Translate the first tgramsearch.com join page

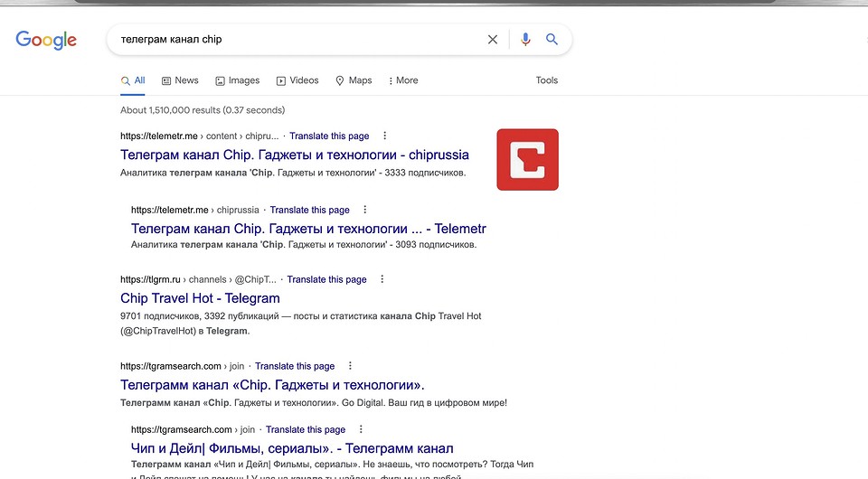295,366
